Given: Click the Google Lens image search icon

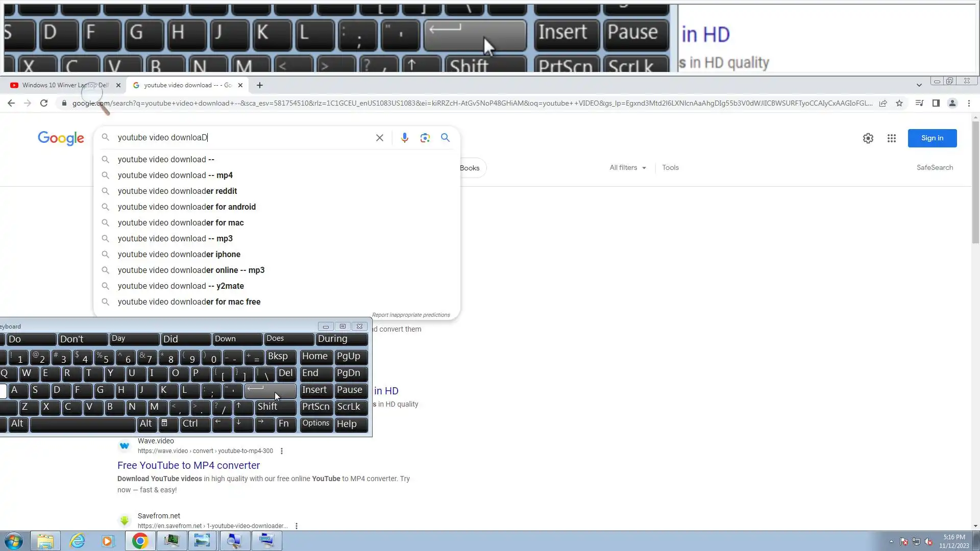Looking at the screenshot, I should coord(425,138).
